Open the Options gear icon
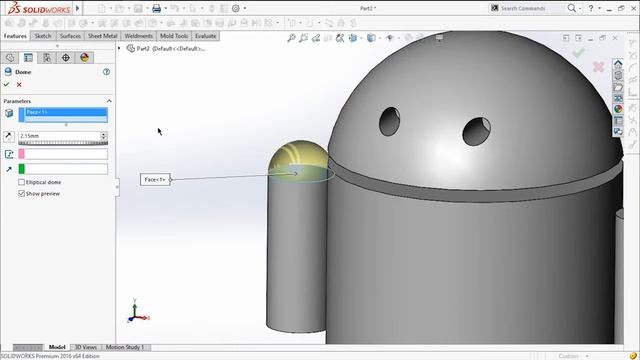640x360 pixels. pyautogui.click(x=236, y=8)
